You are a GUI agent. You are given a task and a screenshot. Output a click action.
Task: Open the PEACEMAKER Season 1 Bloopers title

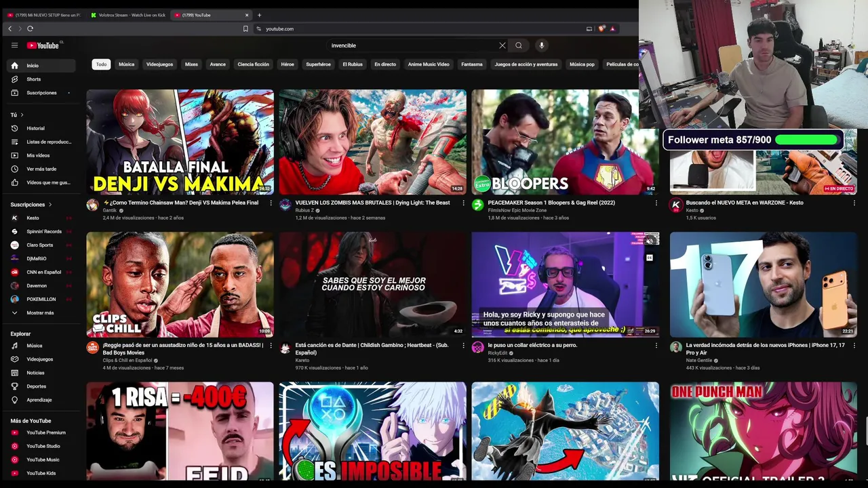(551, 203)
